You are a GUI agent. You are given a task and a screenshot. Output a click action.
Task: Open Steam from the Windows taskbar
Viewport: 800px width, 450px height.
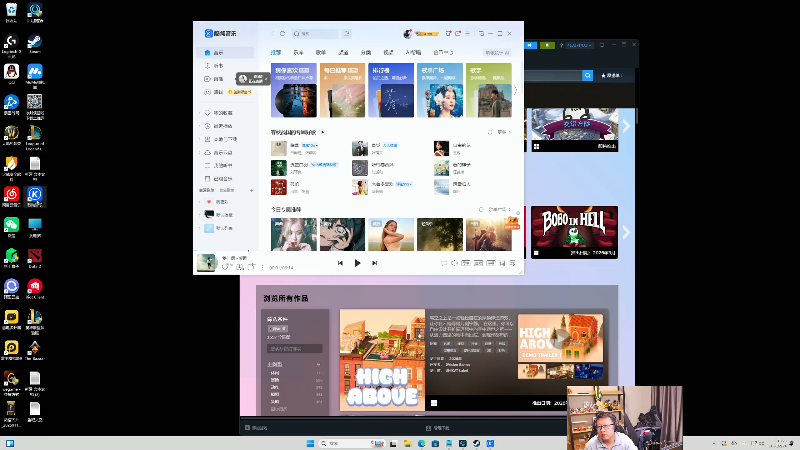476,443
